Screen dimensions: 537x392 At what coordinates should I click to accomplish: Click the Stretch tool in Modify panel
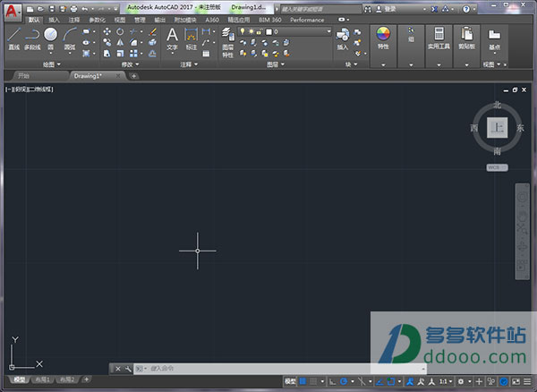pos(107,54)
